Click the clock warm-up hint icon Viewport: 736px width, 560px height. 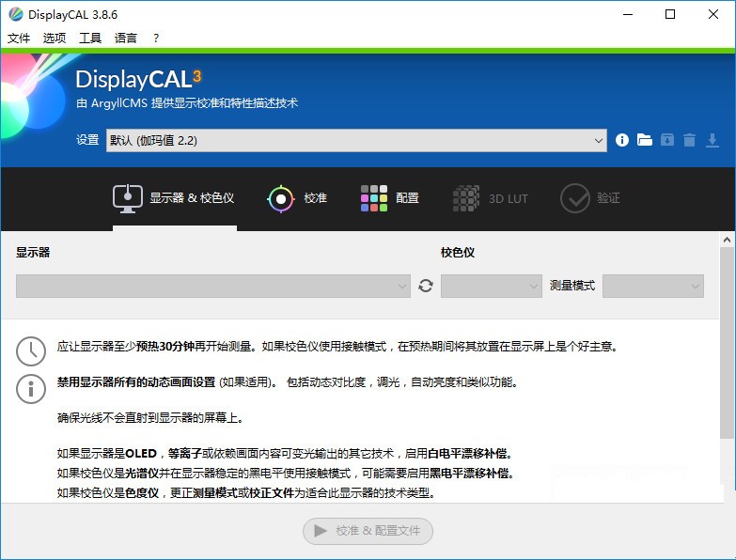(x=31, y=350)
